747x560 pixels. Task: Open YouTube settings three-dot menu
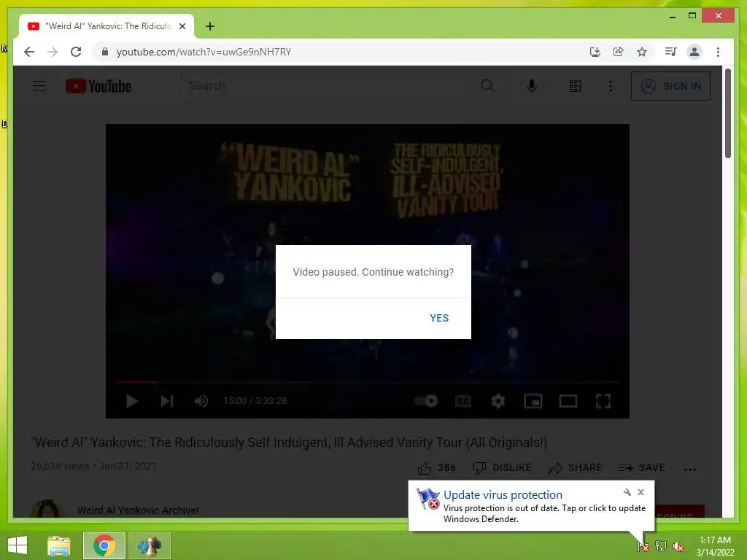coord(611,86)
